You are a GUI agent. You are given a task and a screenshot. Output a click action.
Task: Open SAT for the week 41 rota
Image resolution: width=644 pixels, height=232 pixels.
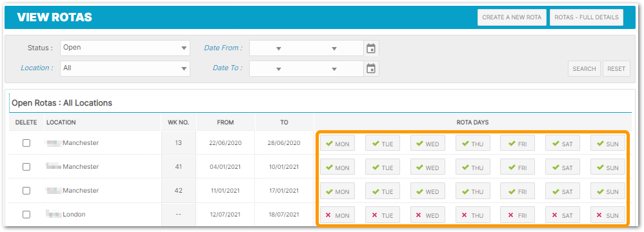(x=563, y=168)
